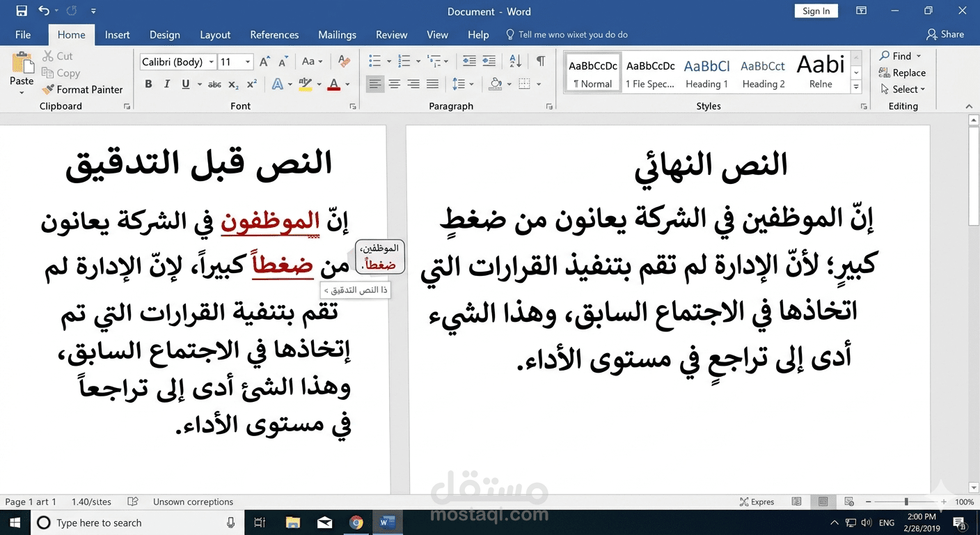The image size is (980, 535).
Task: Toggle Strikethrough formatting
Action: (214, 84)
